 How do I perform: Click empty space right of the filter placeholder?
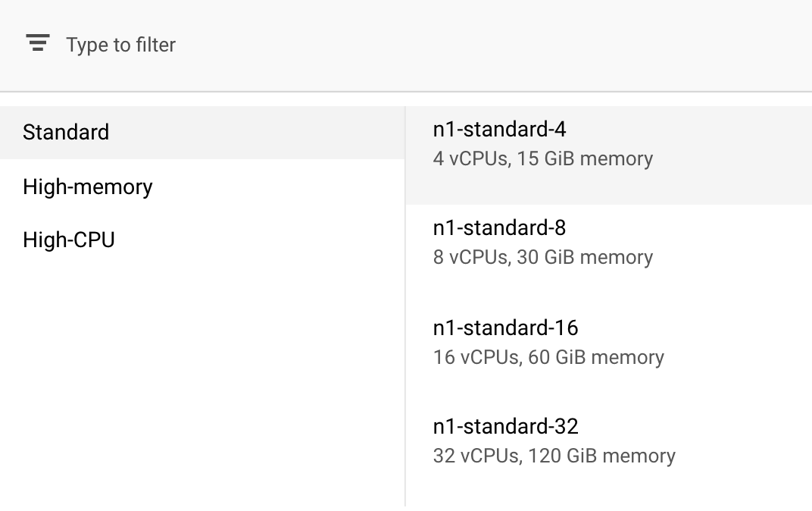492,45
